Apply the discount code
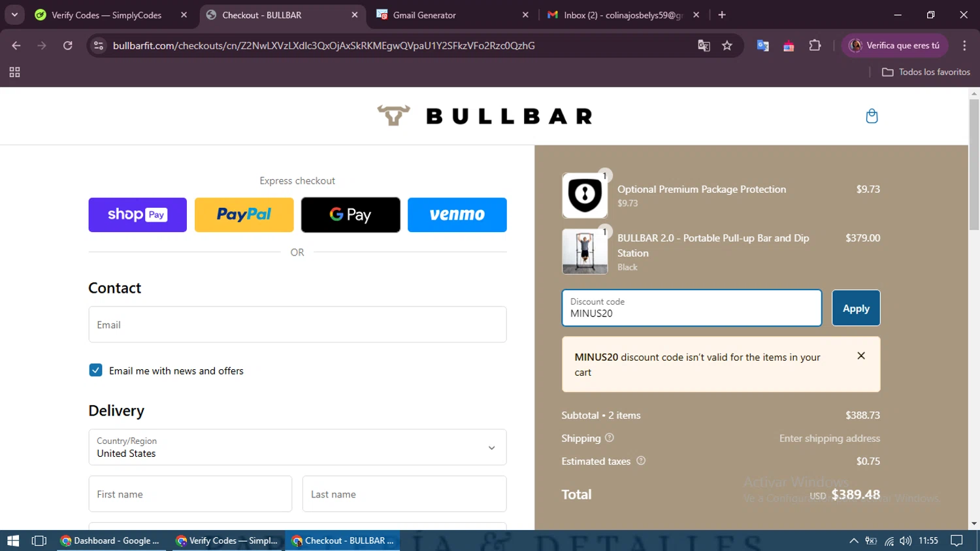Image resolution: width=980 pixels, height=551 pixels. (856, 308)
